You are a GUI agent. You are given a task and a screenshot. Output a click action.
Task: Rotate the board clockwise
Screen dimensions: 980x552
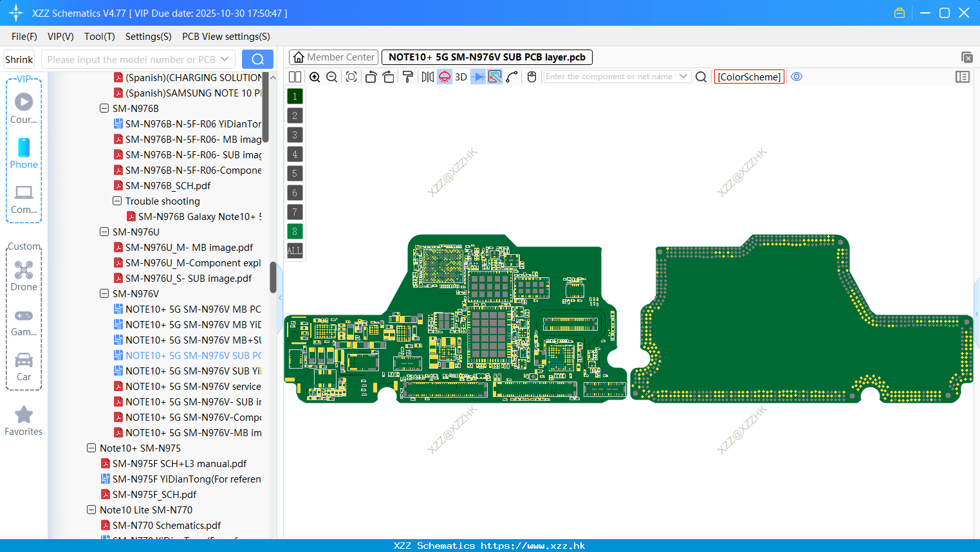tap(388, 77)
